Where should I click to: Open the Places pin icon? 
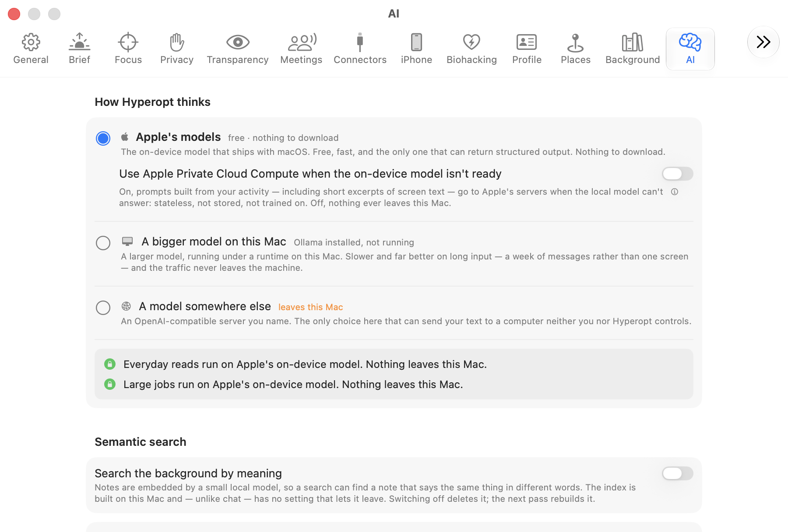(576, 42)
